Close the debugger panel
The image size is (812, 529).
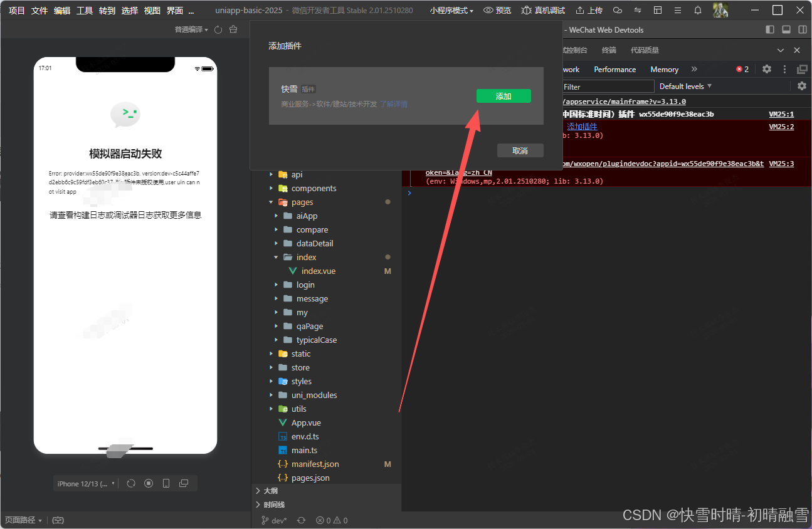click(x=797, y=50)
